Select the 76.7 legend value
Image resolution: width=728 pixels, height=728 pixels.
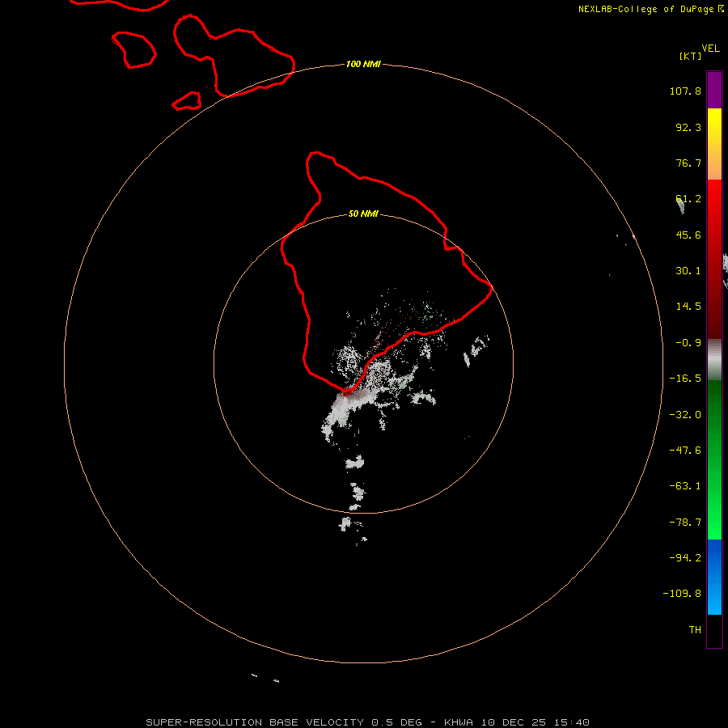[x=688, y=163]
